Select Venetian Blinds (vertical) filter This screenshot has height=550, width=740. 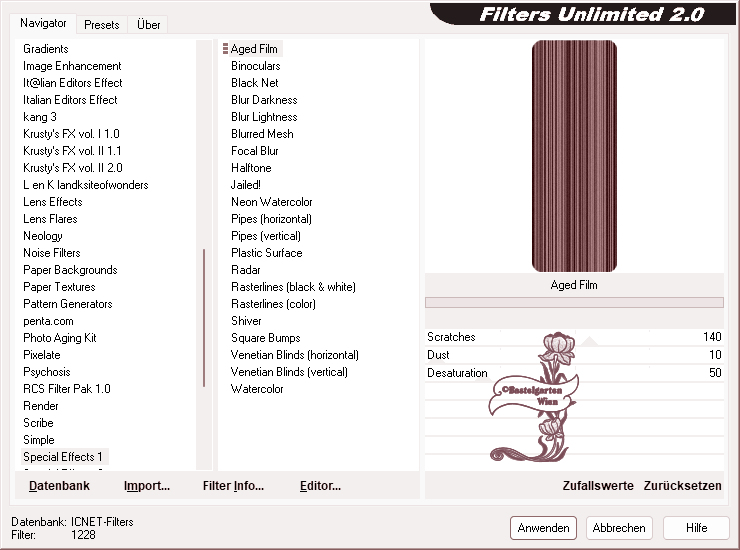click(289, 372)
